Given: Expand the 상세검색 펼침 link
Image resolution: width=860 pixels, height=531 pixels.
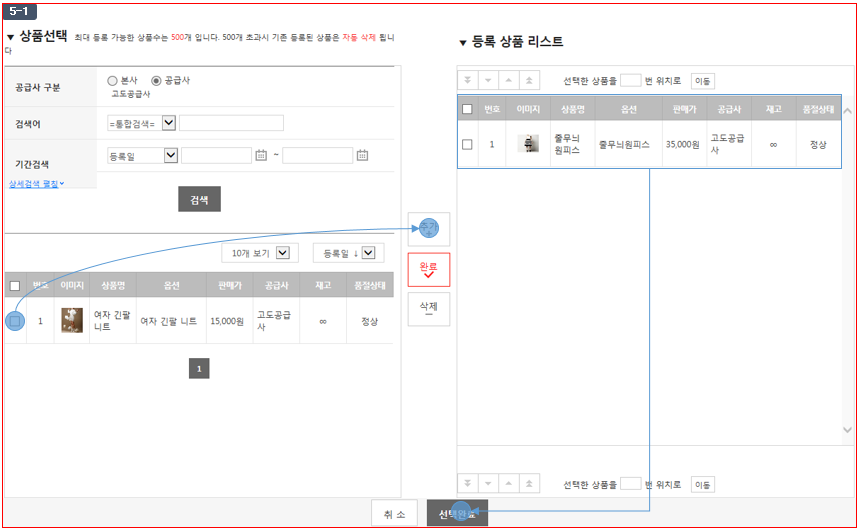Looking at the screenshot, I should [36, 184].
